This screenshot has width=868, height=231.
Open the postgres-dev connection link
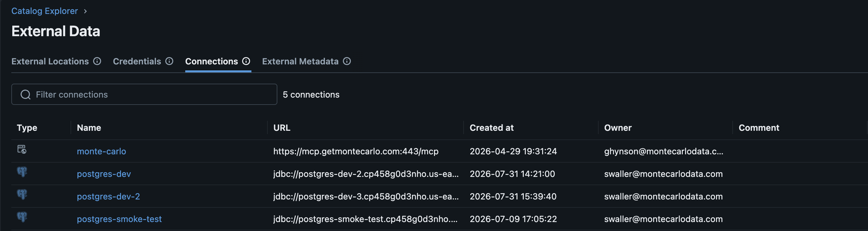pyautogui.click(x=104, y=174)
